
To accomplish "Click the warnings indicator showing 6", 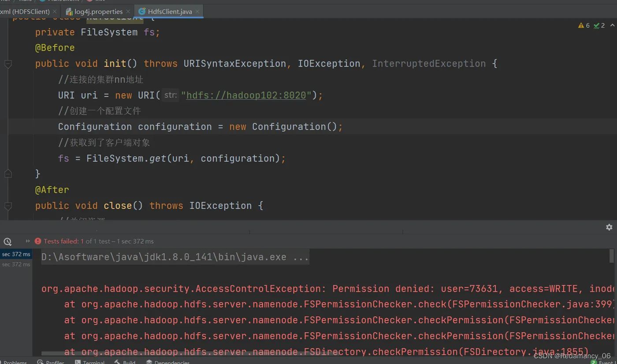I will pyautogui.click(x=584, y=26).
